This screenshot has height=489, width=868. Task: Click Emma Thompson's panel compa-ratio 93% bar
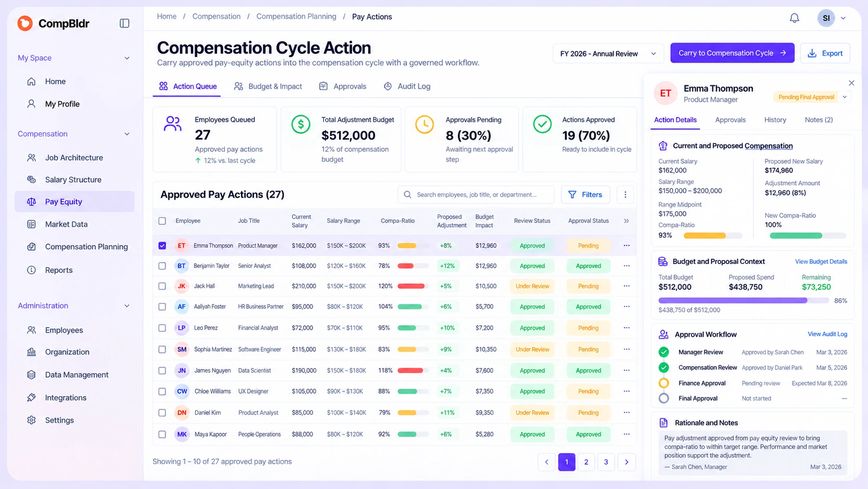pyautogui.click(x=712, y=235)
